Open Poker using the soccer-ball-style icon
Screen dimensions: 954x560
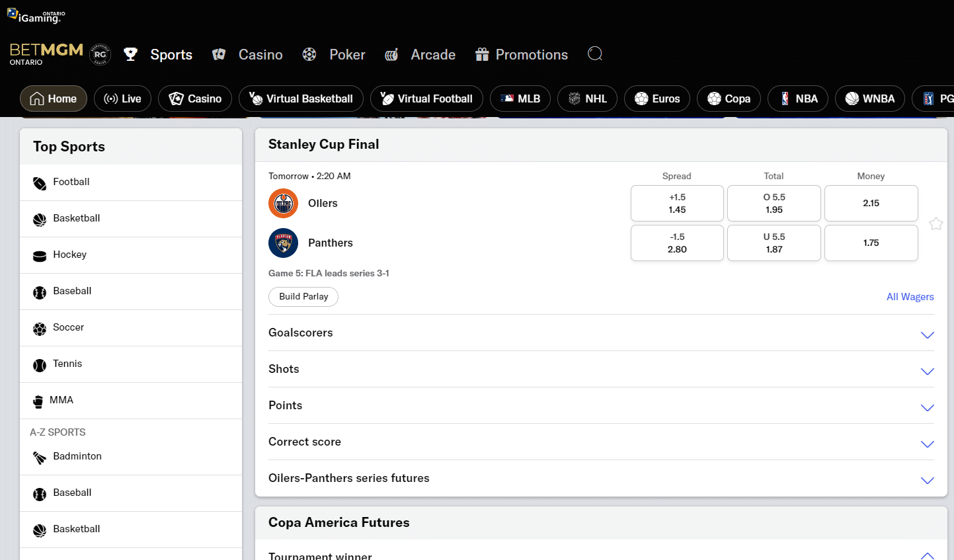pyautogui.click(x=308, y=54)
